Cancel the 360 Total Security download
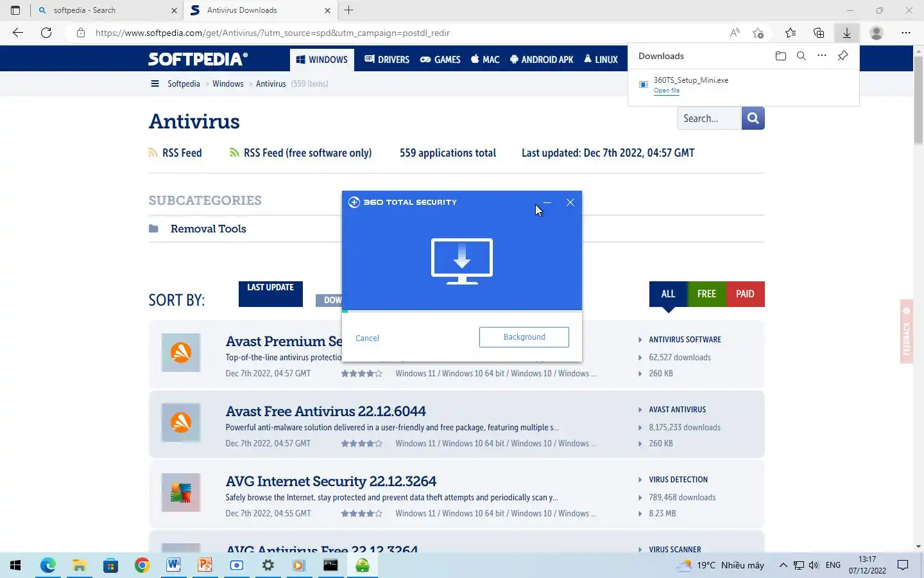Viewport: 924px width, 578px height. click(367, 338)
